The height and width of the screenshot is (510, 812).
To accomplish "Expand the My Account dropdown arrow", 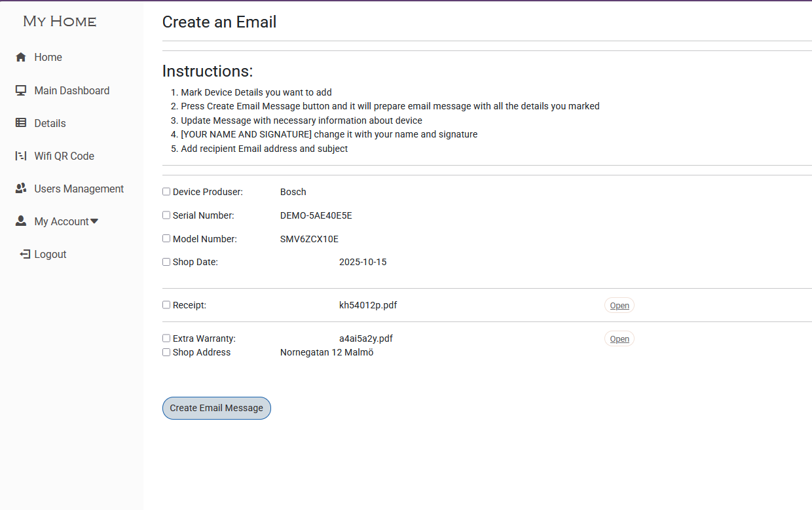I will point(94,221).
